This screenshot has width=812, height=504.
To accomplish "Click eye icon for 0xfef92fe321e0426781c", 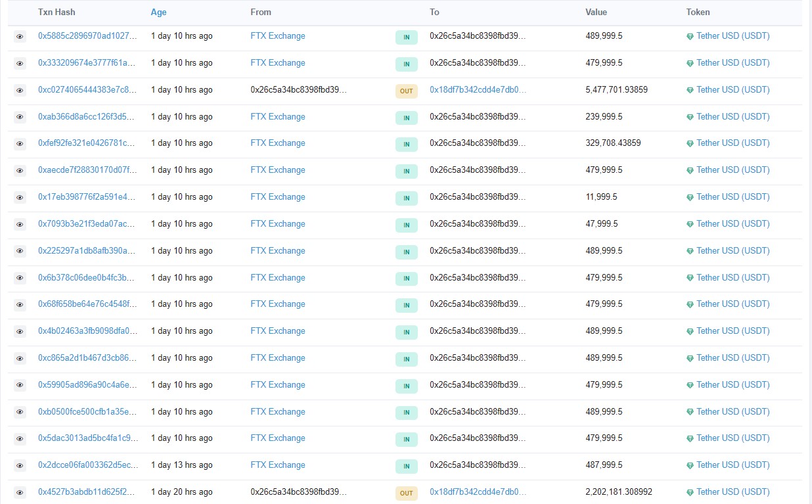I will pos(20,144).
